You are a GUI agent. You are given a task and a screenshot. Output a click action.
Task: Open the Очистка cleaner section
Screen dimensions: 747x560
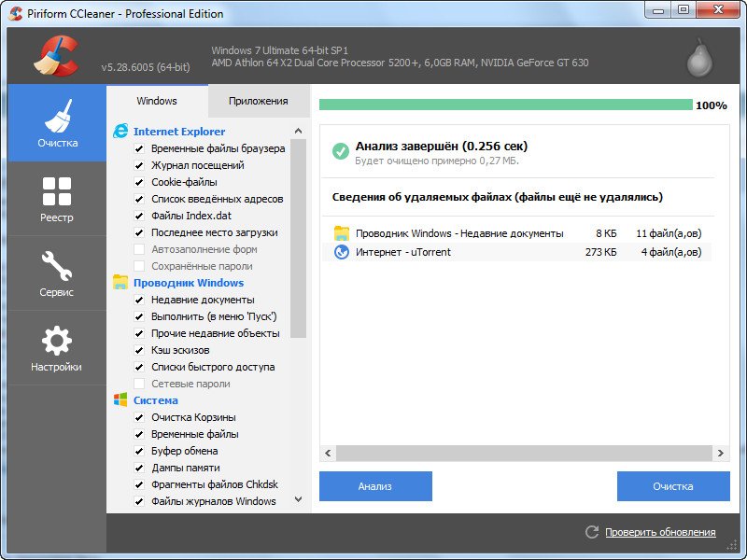coord(57,123)
